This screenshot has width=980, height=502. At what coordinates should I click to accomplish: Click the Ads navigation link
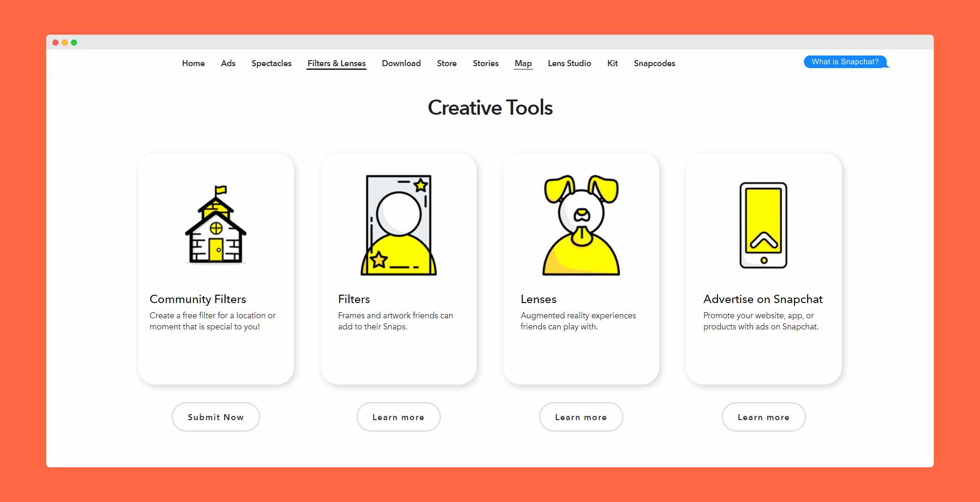pos(227,63)
